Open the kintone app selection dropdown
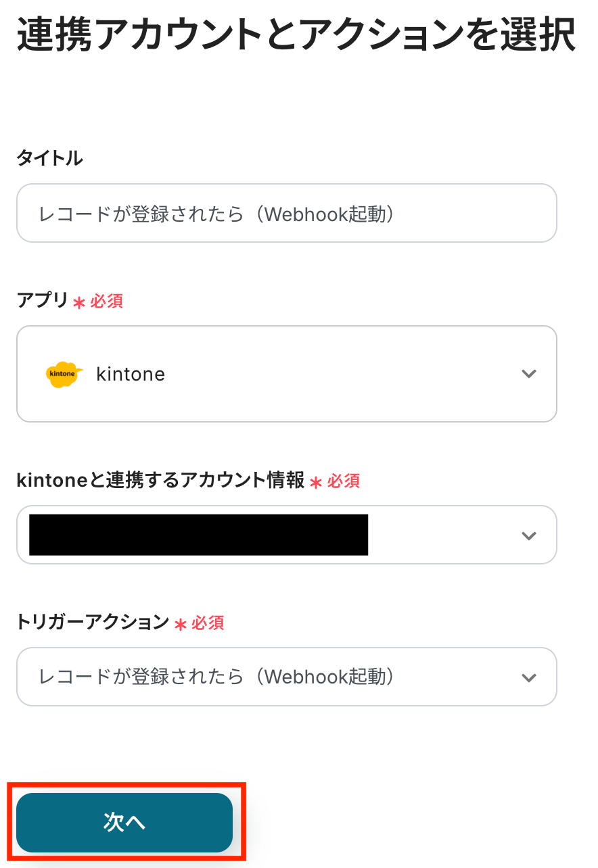598x868 pixels. pyautogui.click(x=286, y=374)
